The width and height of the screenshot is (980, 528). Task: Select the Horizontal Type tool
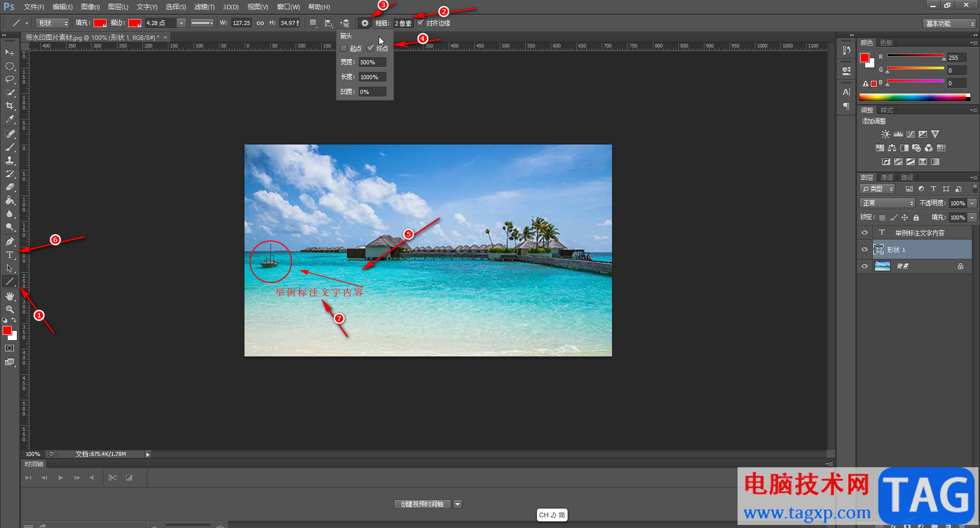pos(10,254)
